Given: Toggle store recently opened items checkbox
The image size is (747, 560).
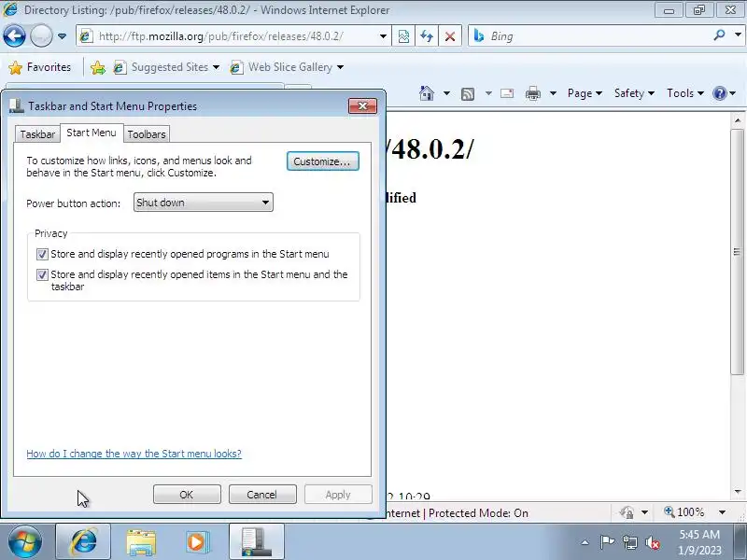Looking at the screenshot, I should pyautogui.click(x=42, y=274).
